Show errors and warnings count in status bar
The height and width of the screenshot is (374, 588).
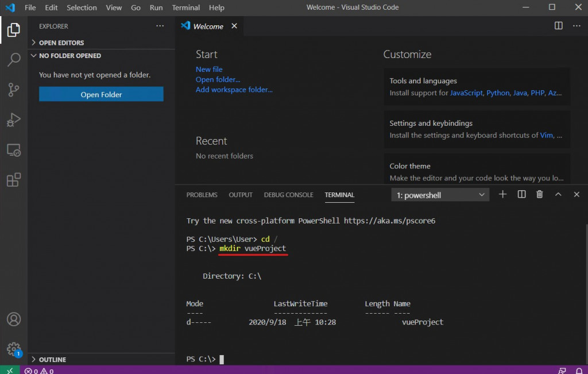[39, 371]
